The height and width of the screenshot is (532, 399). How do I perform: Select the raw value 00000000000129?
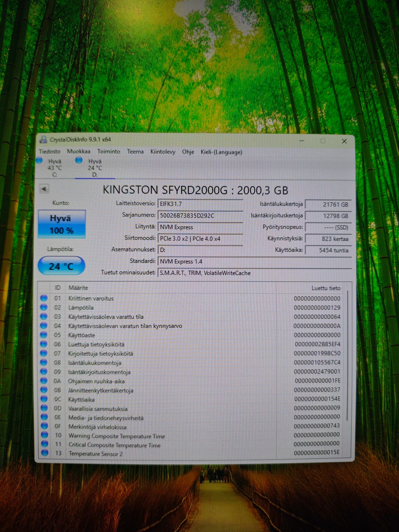pos(317,308)
